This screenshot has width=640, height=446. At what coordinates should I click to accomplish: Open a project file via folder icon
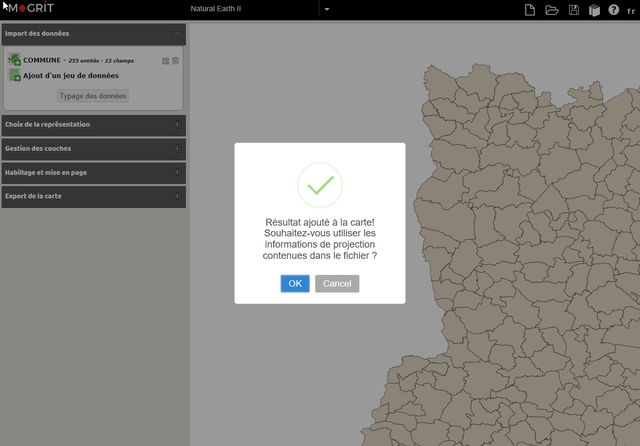552,10
